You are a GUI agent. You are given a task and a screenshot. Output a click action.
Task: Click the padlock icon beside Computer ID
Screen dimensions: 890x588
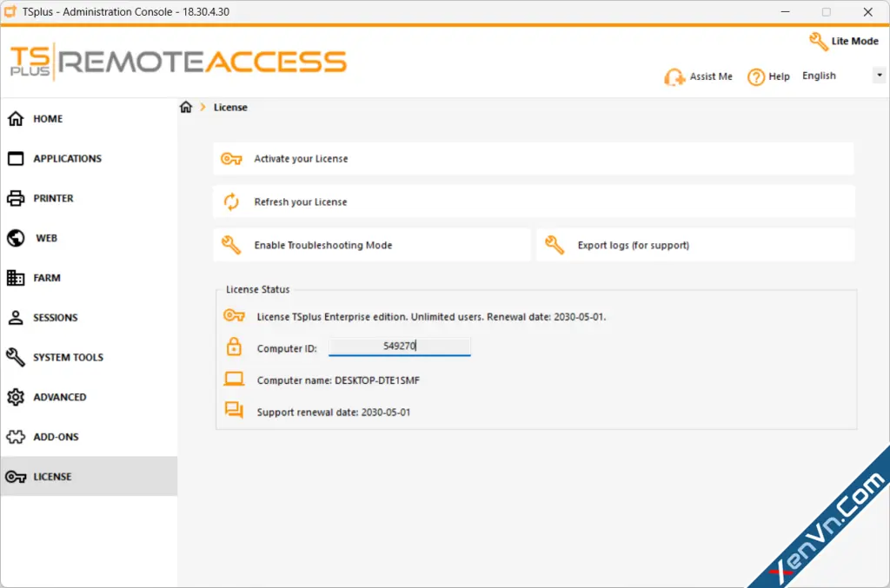[234, 347]
